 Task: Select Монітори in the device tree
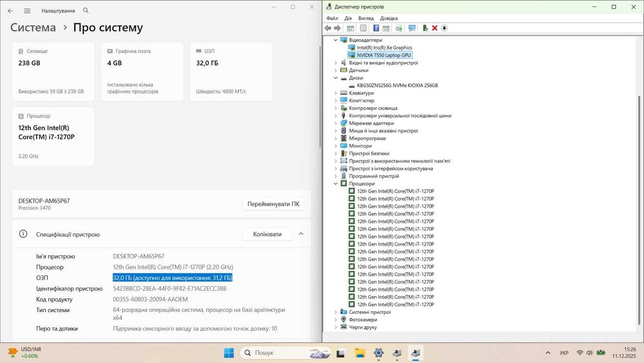[360, 146]
